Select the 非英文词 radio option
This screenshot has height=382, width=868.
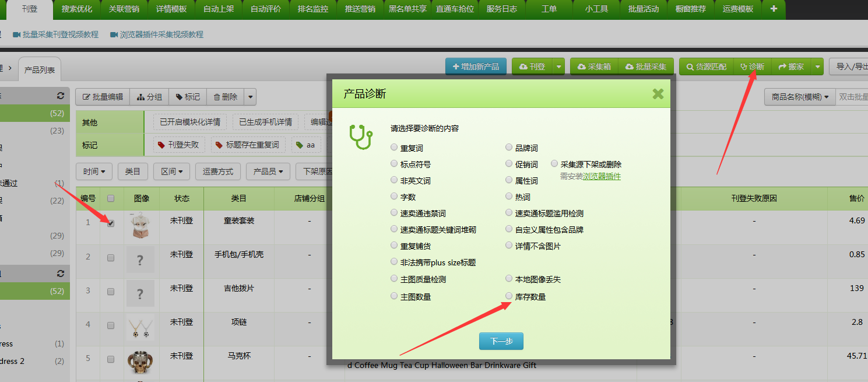[395, 181]
